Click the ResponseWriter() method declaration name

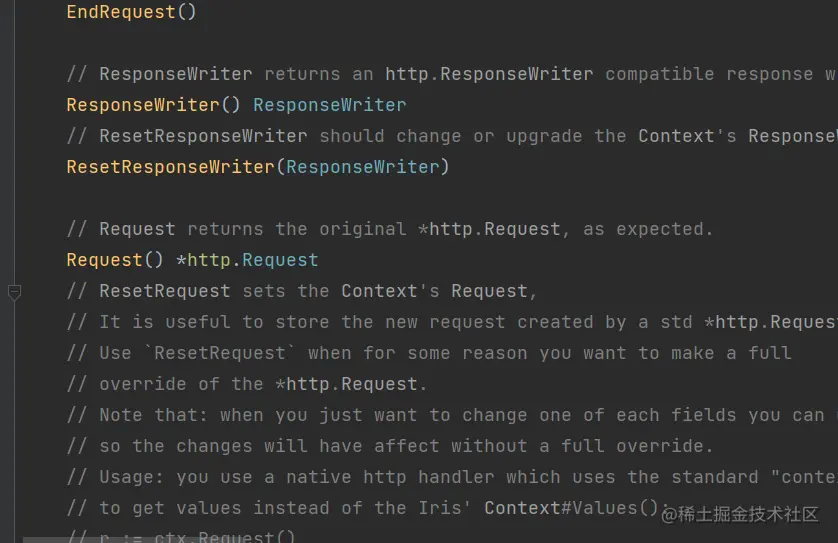point(142,105)
